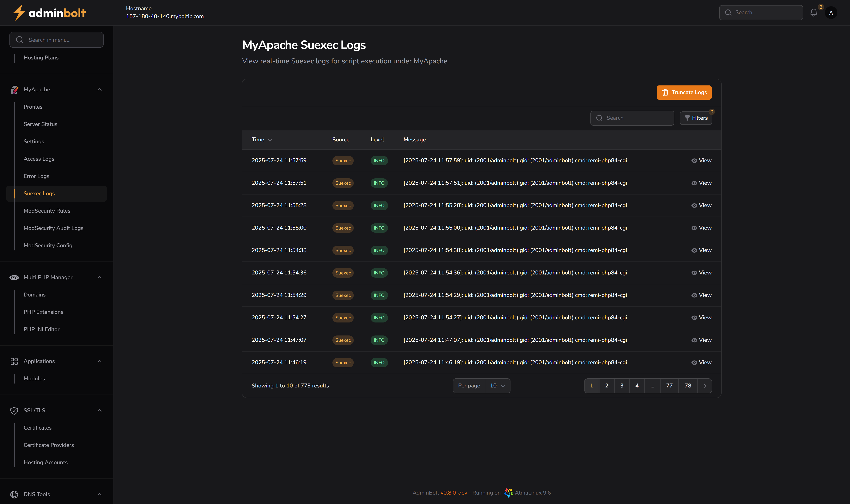This screenshot has height=504, width=850.
Task: Click the user avatar in top right
Action: pos(831,13)
